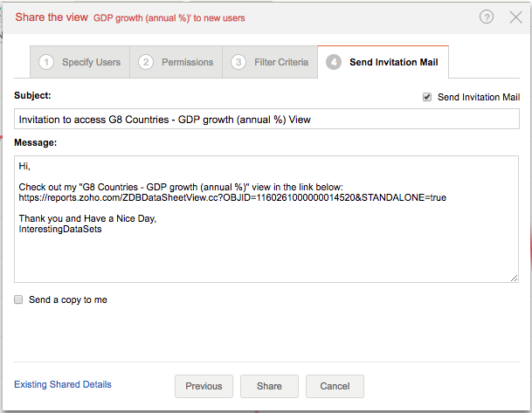Place cursor on the InterestingDataSets signature line
Screen dimensions: 532x413
coord(60,231)
